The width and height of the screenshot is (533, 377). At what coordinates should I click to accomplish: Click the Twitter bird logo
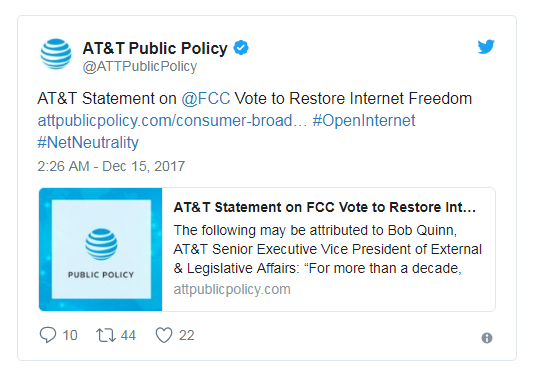point(486,47)
